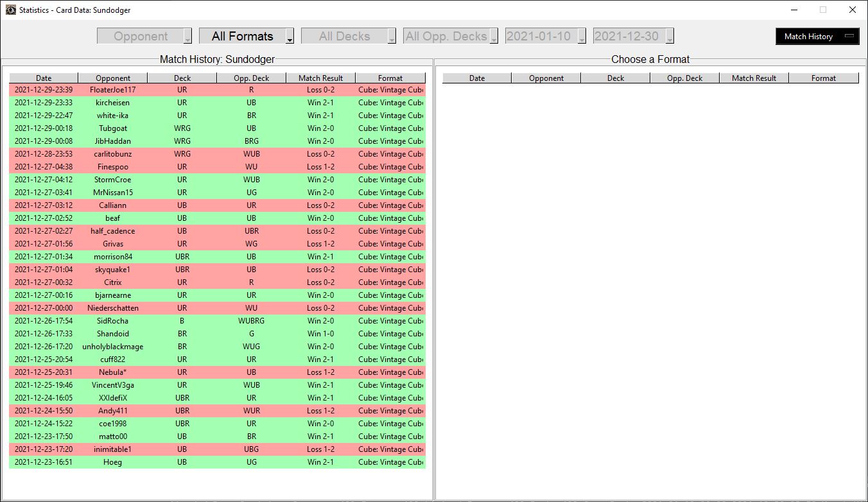The width and height of the screenshot is (868, 502).
Task: Select the match against matto00
Action: tap(217, 437)
